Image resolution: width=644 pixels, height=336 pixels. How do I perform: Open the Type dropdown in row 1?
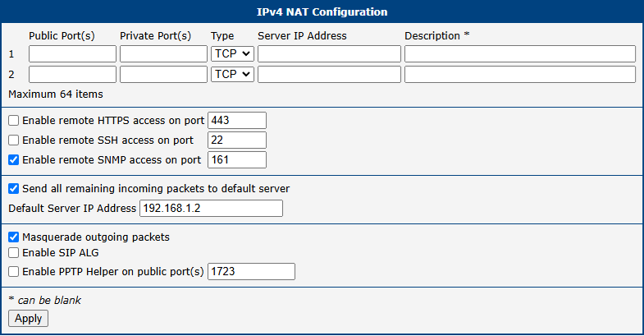click(x=232, y=54)
